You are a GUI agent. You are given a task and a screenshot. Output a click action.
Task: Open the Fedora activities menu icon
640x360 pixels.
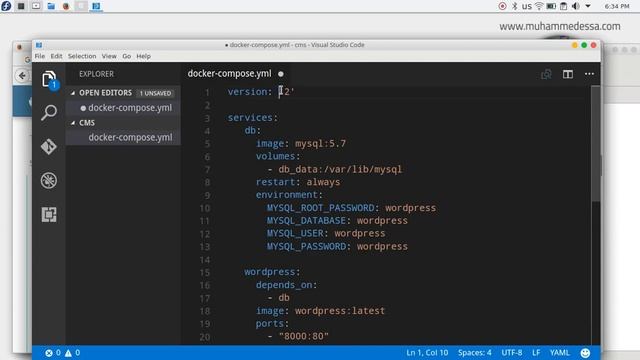(6, 6)
